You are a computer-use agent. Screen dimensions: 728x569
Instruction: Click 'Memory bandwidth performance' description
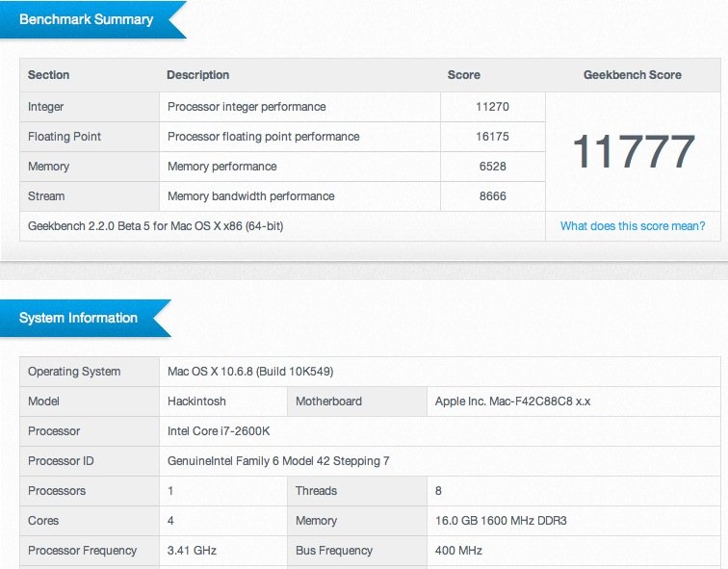(250, 195)
